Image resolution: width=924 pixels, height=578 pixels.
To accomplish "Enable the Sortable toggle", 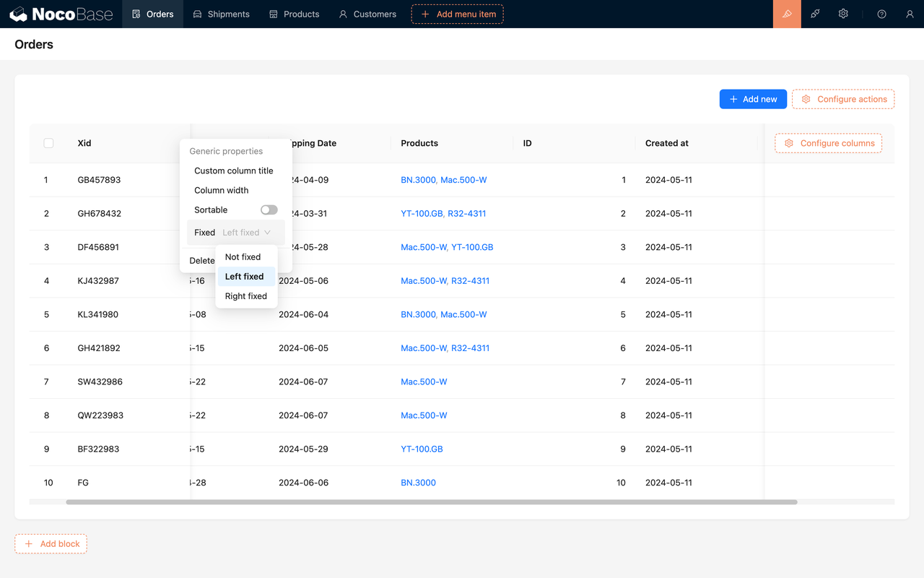I will click(x=269, y=210).
